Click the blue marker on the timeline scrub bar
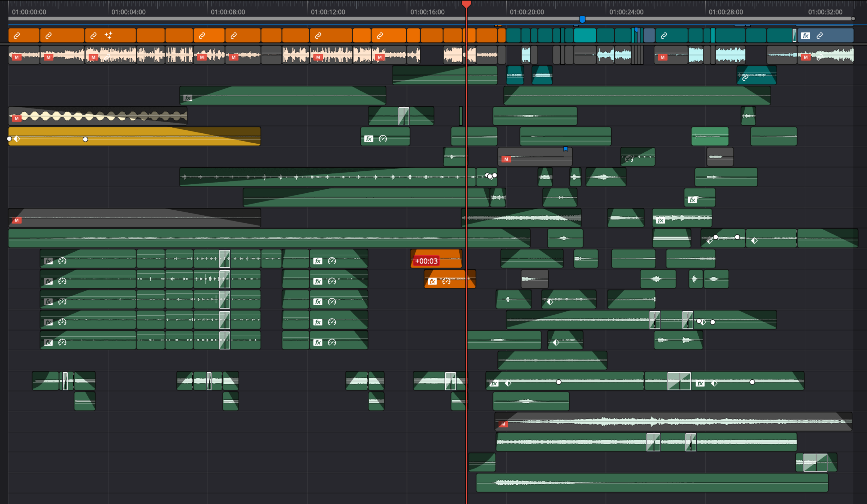Screen dimensions: 867x504 coord(582,19)
